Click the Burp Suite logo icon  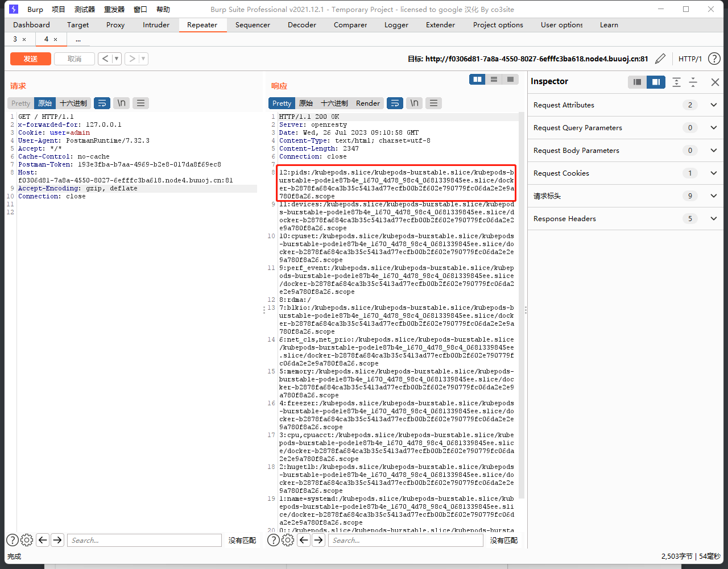pos(14,9)
